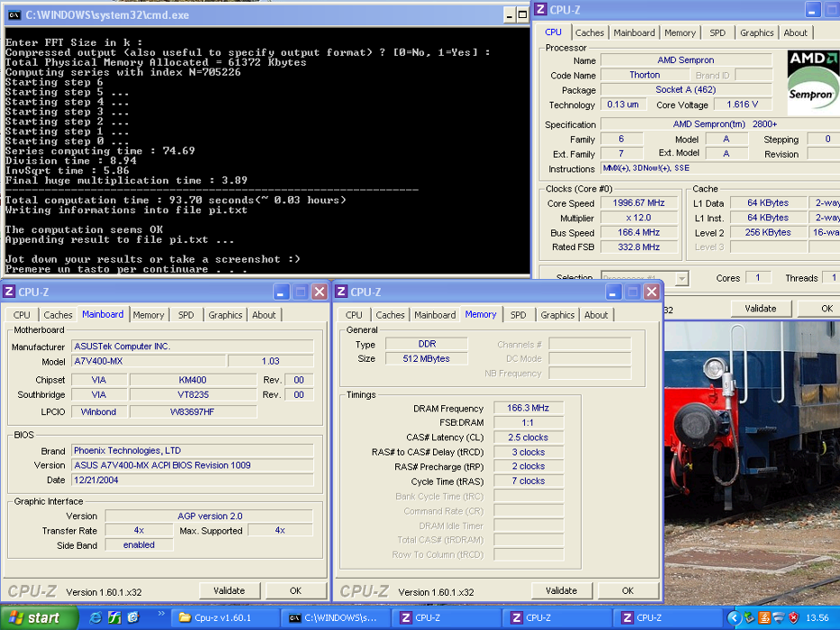Click the orange tray icon

(x=764, y=618)
